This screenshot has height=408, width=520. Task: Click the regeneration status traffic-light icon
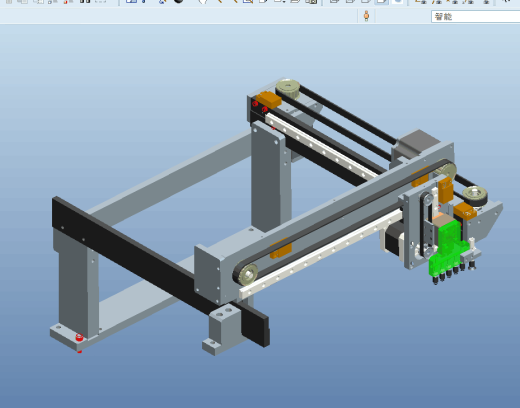tap(366, 16)
